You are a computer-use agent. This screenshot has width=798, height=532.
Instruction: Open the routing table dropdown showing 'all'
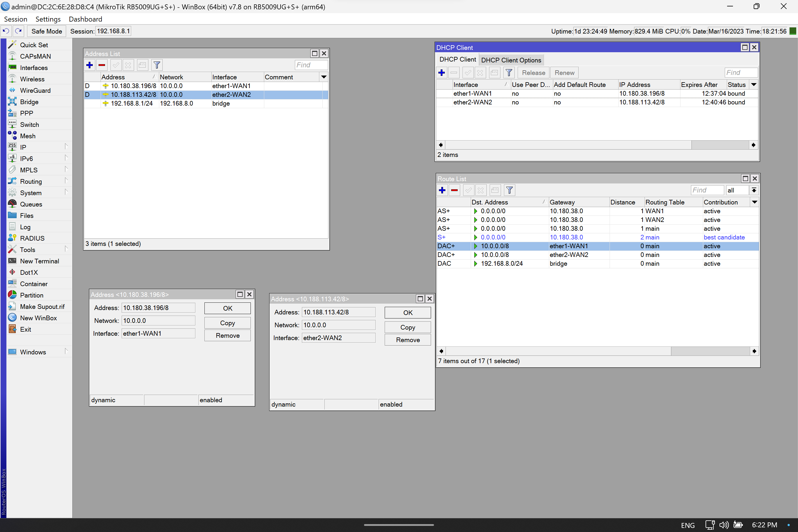click(x=754, y=190)
